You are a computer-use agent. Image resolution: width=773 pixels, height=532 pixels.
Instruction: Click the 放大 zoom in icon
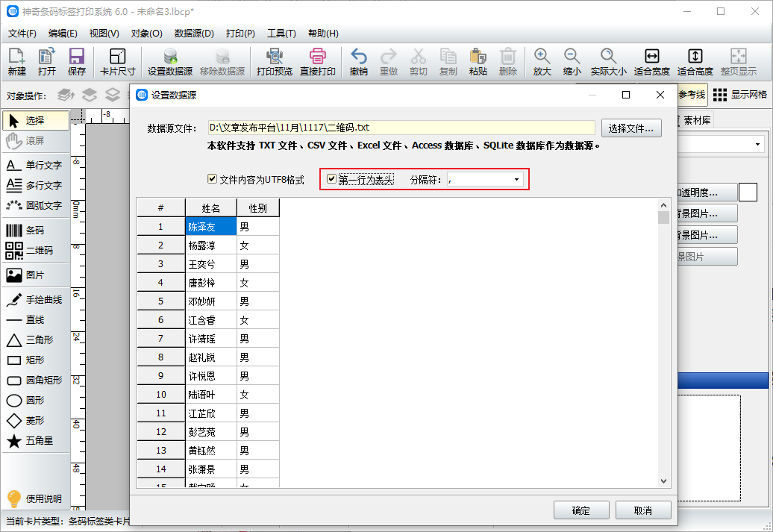(x=542, y=62)
